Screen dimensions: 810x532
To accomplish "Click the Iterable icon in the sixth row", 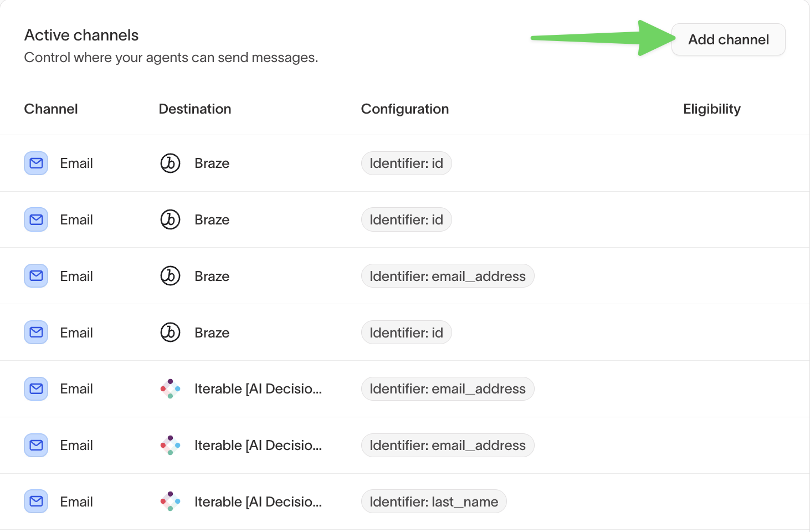I will [x=170, y=445].
